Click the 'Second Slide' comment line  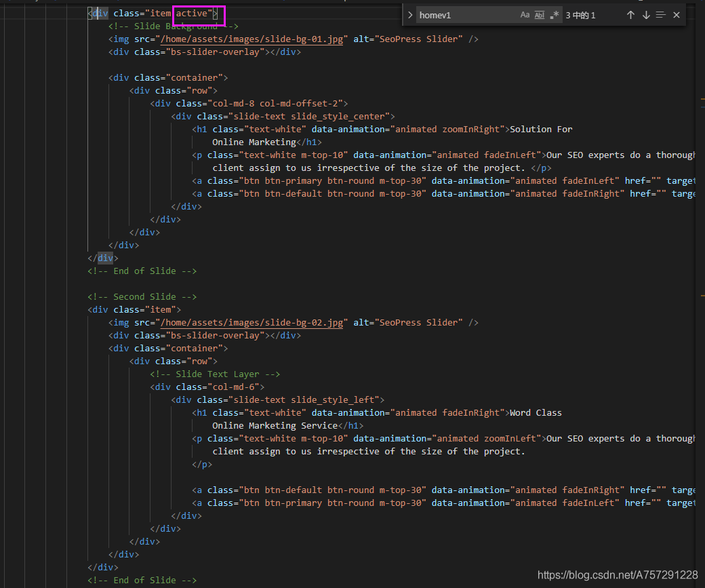point(142,296)
